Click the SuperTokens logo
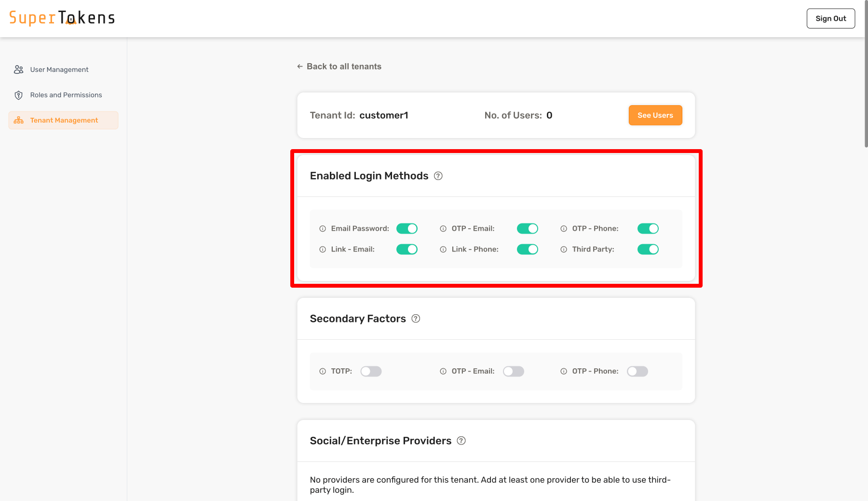This screenshot has height=501, width=868. (x=62, y=18)
